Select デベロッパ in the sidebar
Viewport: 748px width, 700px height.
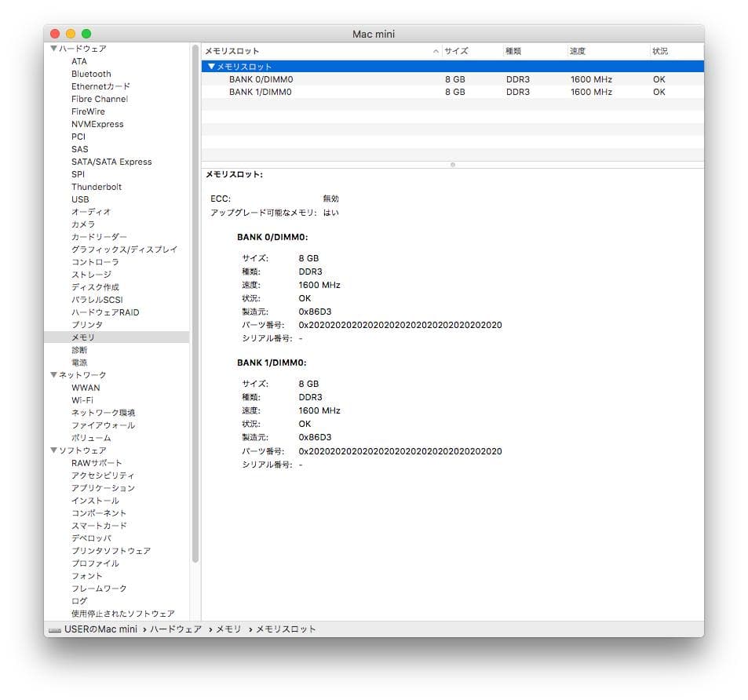(91, 538)
